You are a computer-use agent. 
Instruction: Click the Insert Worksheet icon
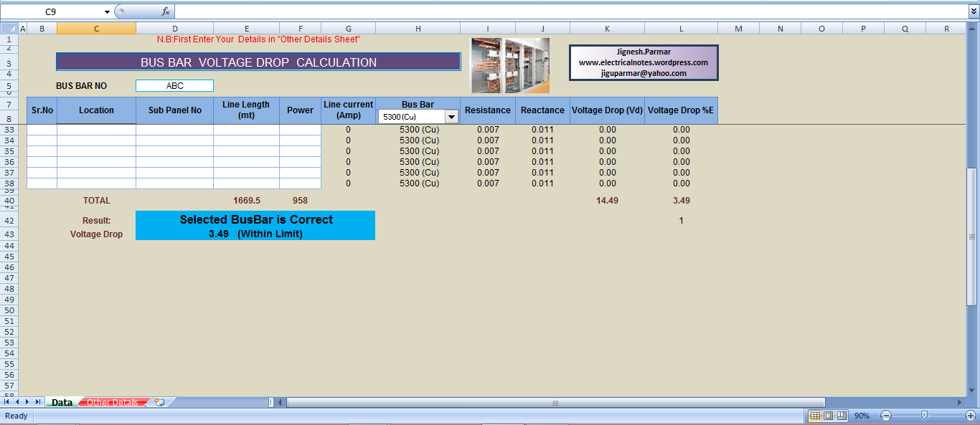tap(159, 402)
